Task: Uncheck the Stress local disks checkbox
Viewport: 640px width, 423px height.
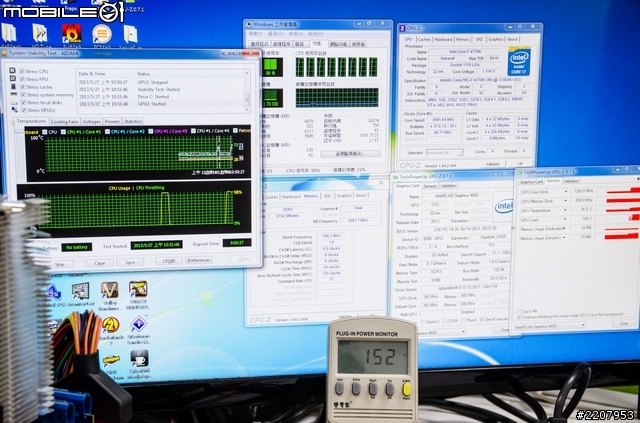Action: pos(24,102)
